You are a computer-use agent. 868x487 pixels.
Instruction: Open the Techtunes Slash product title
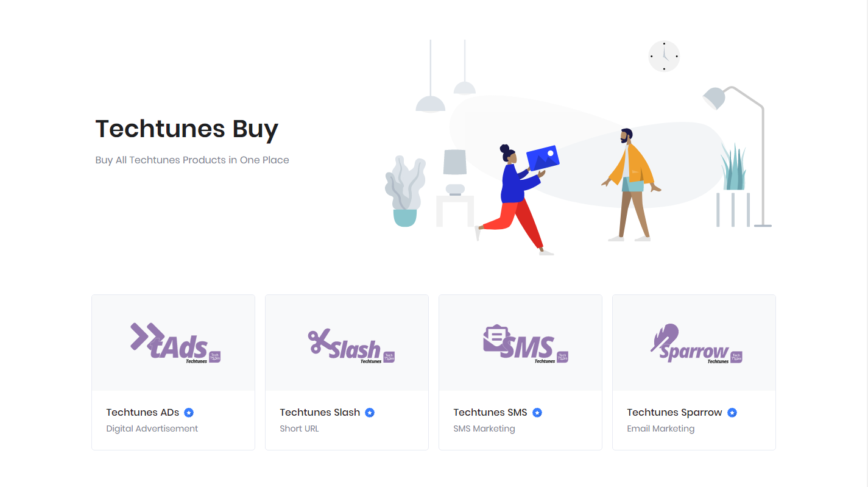coord(320,413)
